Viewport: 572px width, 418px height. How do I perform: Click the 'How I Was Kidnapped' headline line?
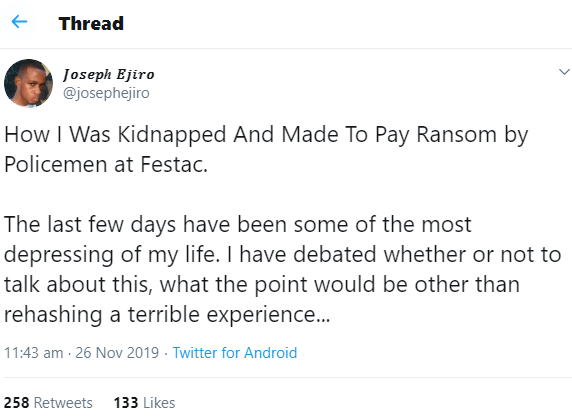266,135
